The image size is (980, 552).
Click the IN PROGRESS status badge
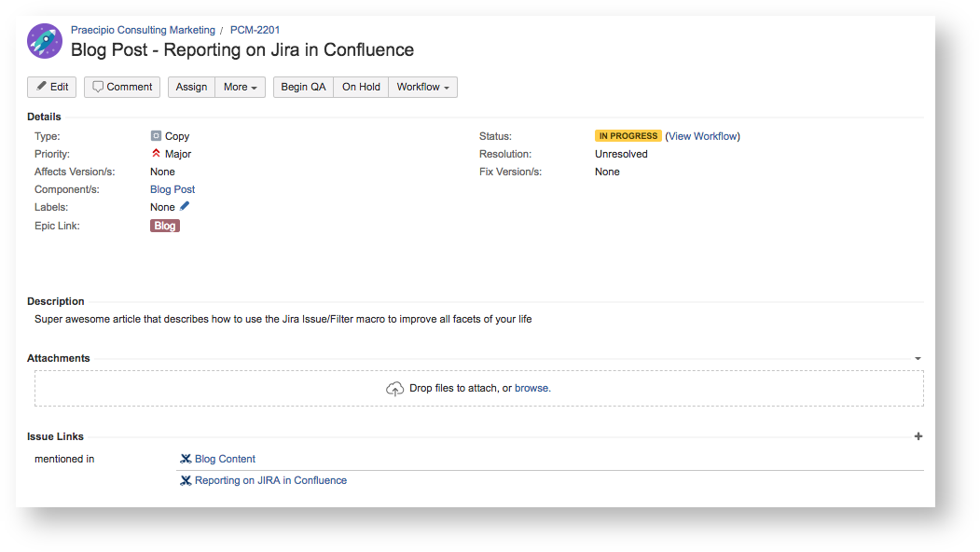[x=628, y=135]
